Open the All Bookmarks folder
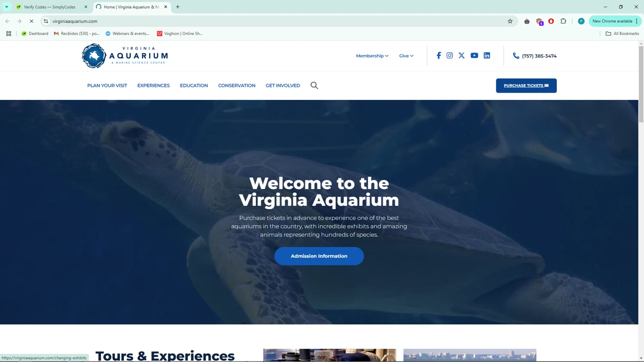644x362 pixels. point(622,33)
